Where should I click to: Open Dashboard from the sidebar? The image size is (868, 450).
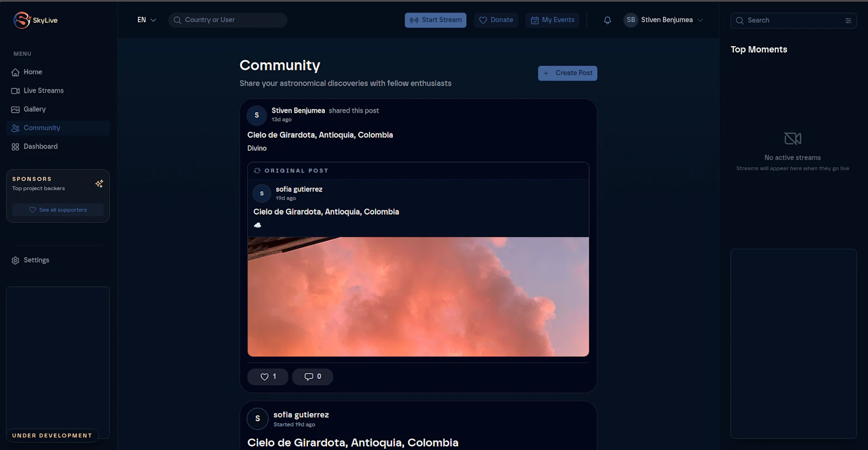58,146
